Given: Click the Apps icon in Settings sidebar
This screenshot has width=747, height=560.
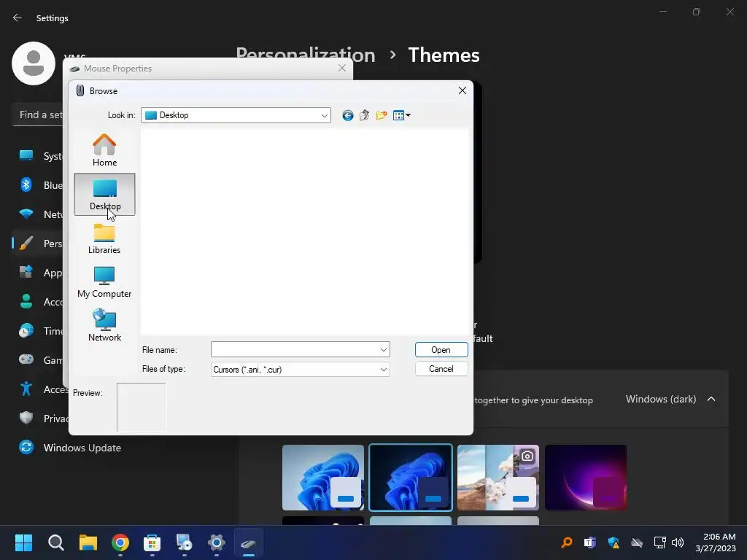Looking at the screenshot, I should point(26,273).
